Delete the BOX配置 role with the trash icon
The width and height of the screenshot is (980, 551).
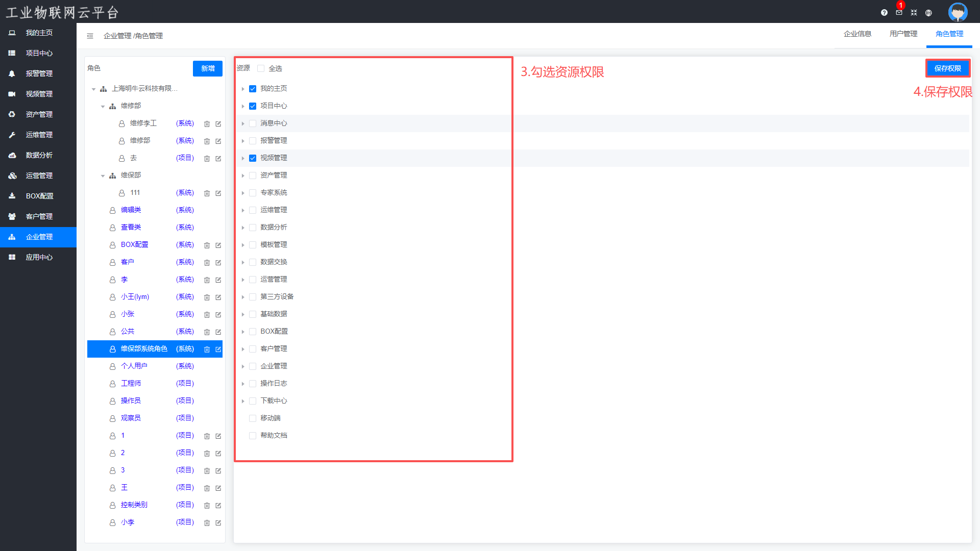pyautogui.click(x=207, y=245)
